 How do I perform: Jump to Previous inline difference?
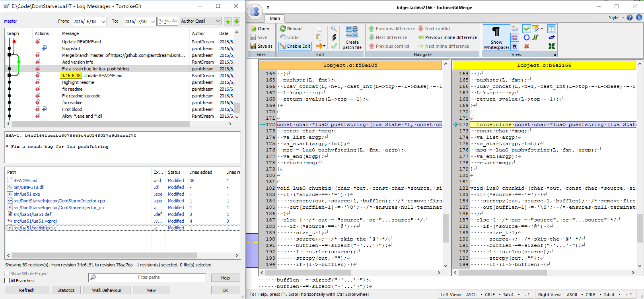coord(447,37)
